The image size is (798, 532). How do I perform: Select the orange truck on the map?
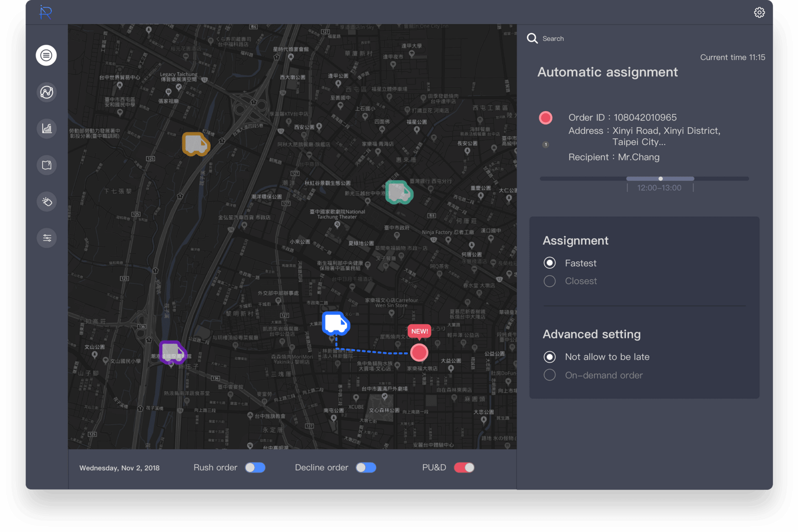(195, 144)
